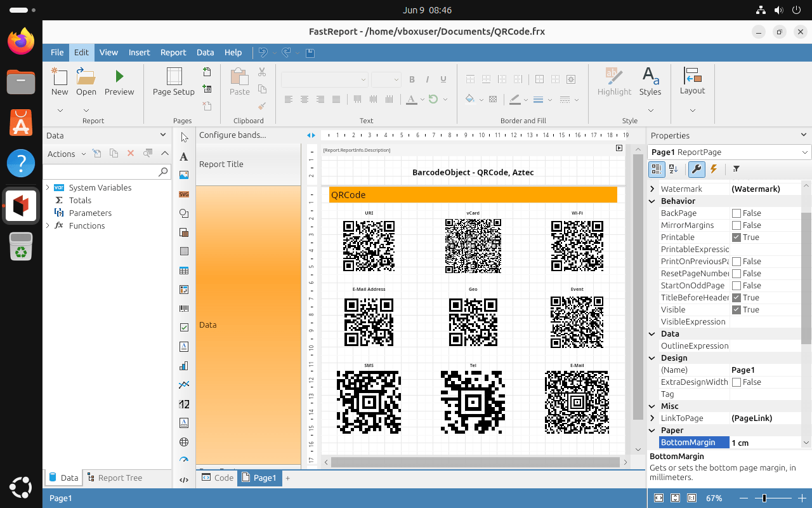Select the CheckBox object tool
The image size is (812, 508).
point(185,328)
